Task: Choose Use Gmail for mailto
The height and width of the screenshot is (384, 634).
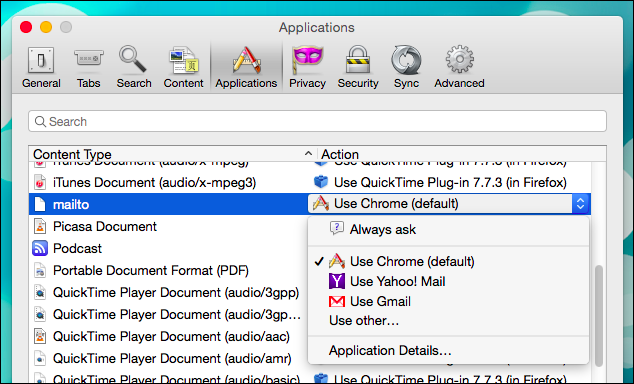Action: coord(448,302)
